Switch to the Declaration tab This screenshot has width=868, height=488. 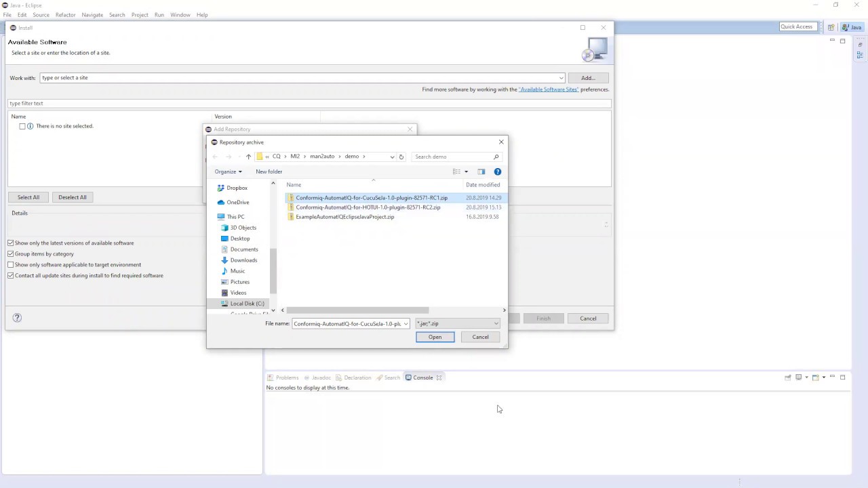tap(353, 378)
